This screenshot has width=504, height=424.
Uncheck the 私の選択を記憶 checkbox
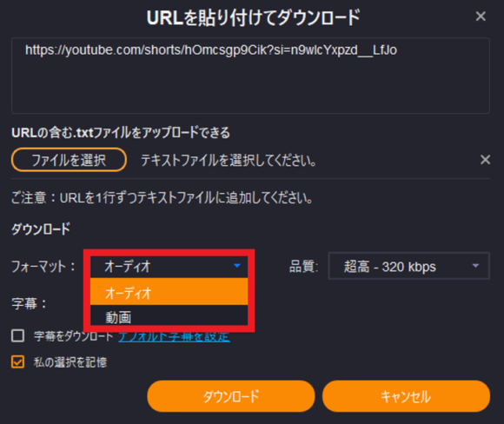tap(17, 361)
